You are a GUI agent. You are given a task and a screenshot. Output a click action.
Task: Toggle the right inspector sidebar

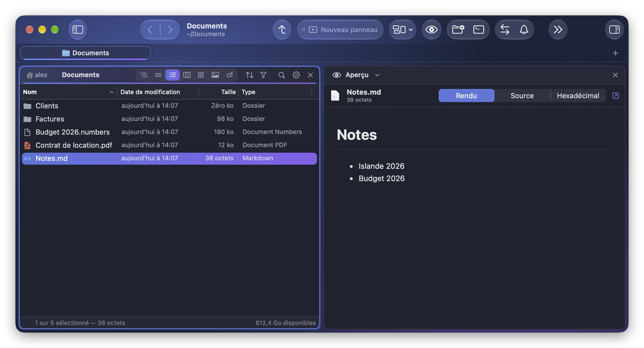(x=614, y=30)
